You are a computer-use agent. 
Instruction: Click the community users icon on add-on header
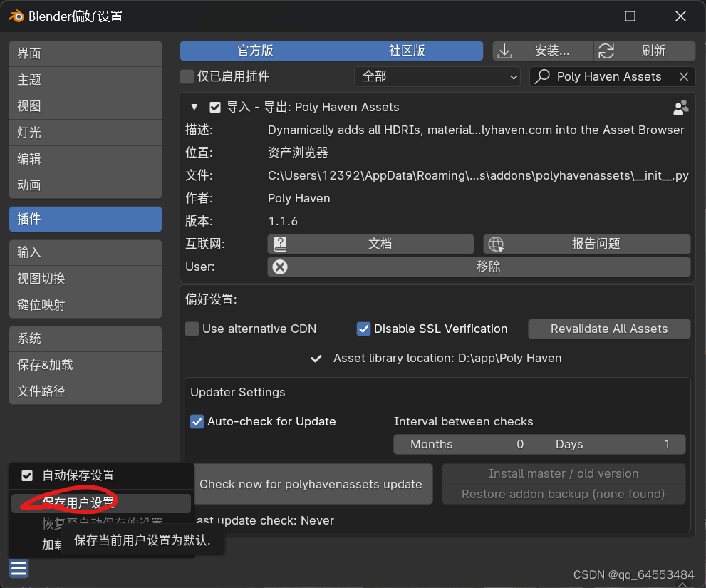click(x=680, y=107)
